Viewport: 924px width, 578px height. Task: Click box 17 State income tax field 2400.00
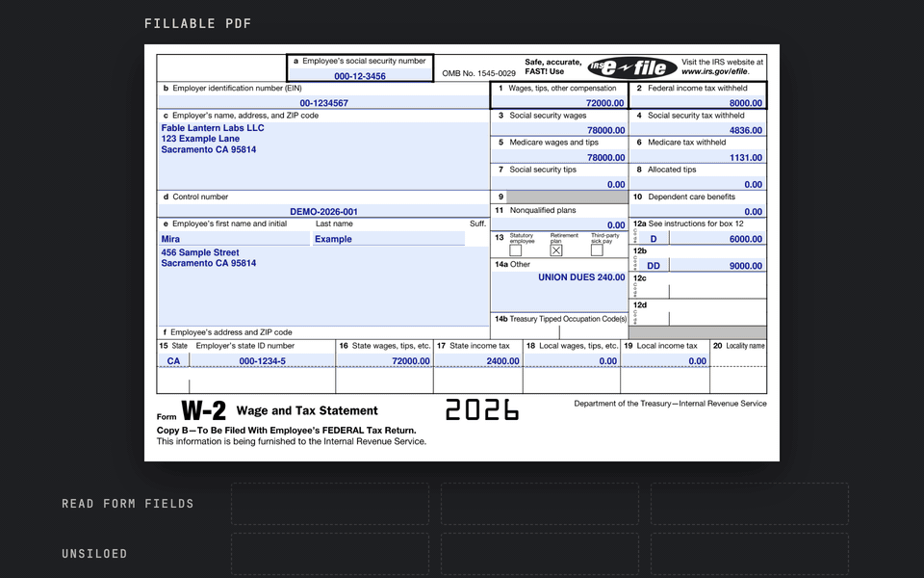point(478,360)
